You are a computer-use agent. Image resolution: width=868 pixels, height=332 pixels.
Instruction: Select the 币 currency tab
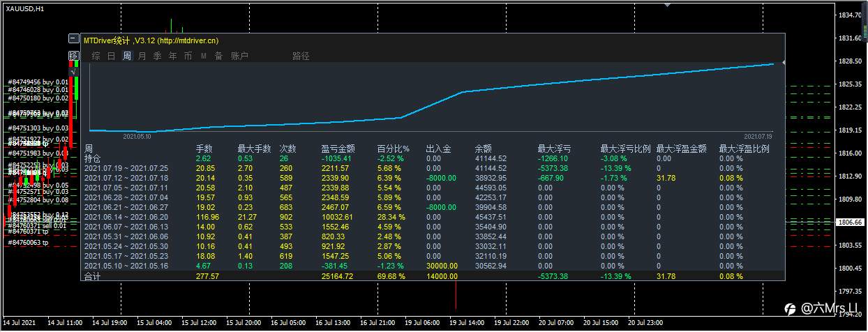[188, 56]
